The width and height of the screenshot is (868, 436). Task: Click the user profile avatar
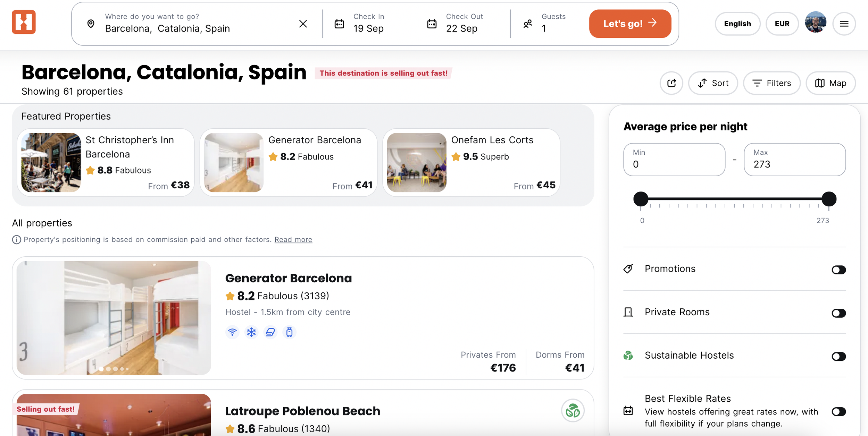pos(815,23)
